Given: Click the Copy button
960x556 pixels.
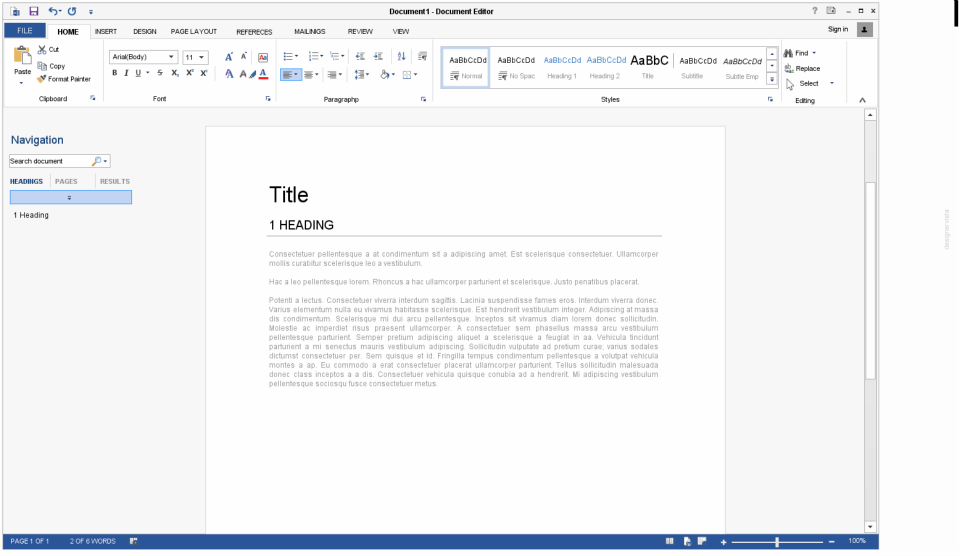Looking at the screenshot, I should [51, 66].
